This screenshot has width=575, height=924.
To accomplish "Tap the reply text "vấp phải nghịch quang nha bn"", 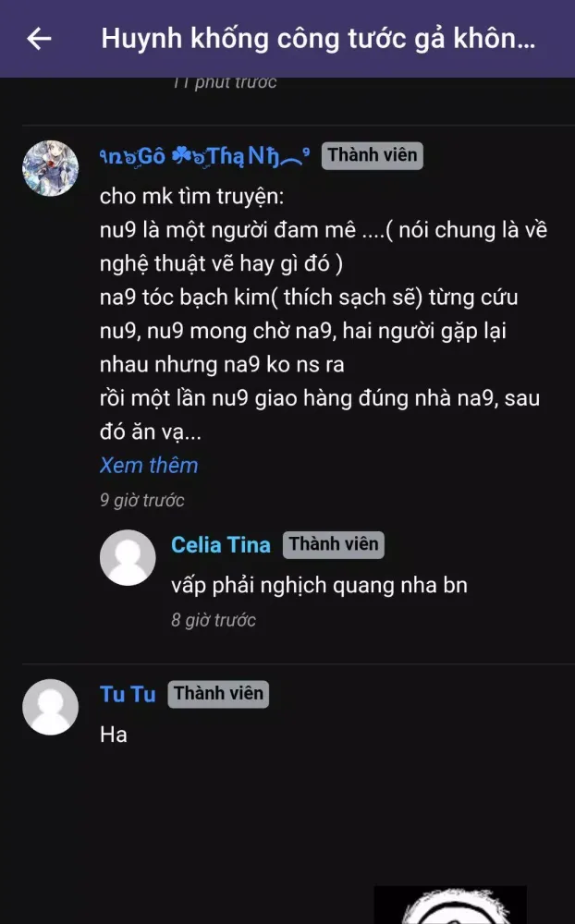I will (319, 585).
